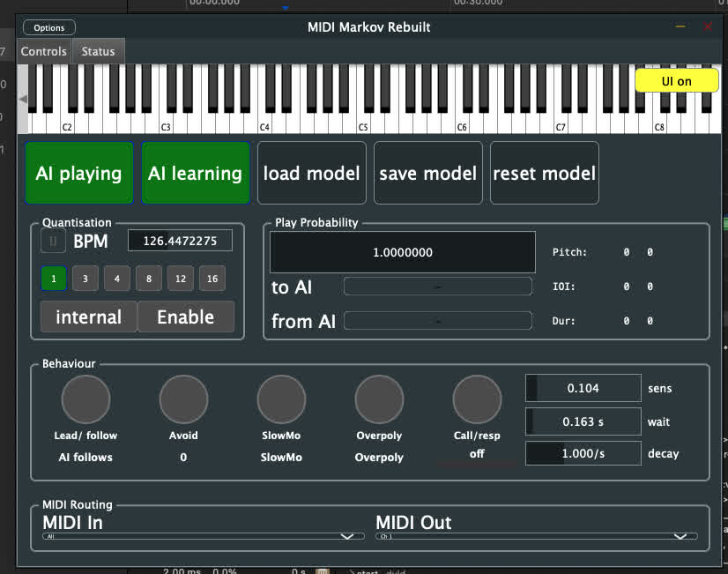
Task: Click the Play Probability value slider
Action: tap(403, 252)
